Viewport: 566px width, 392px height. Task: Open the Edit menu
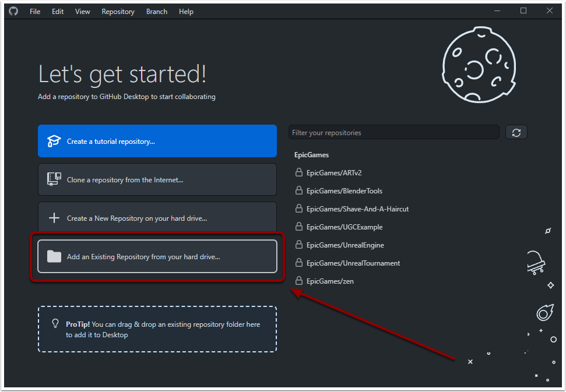(x=58, y=12)
